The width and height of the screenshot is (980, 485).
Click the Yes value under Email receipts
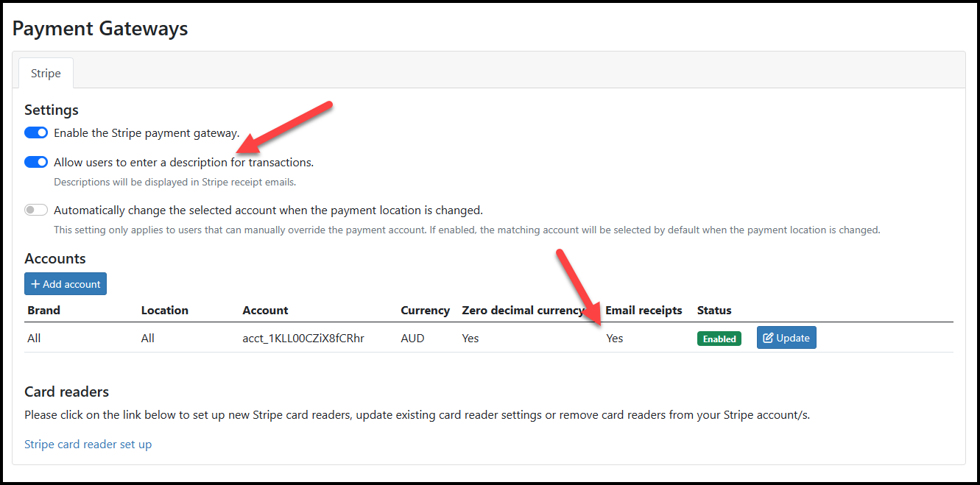tap(614, 339)
